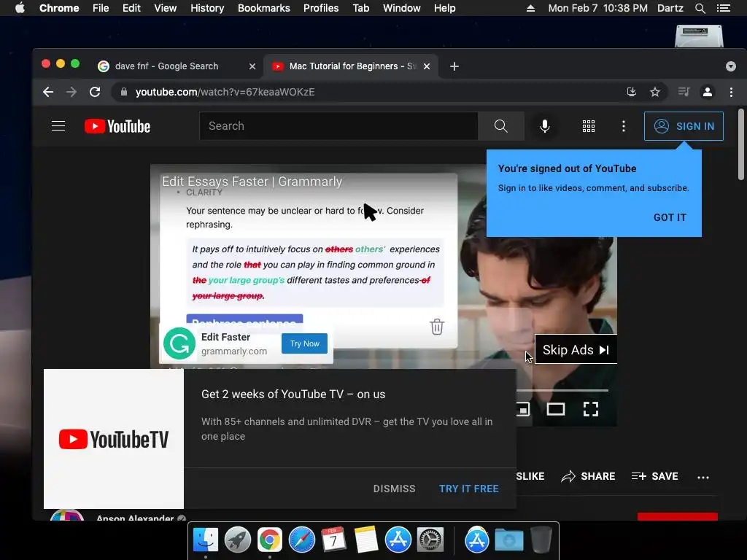Open Notification Center list icon

724,8
